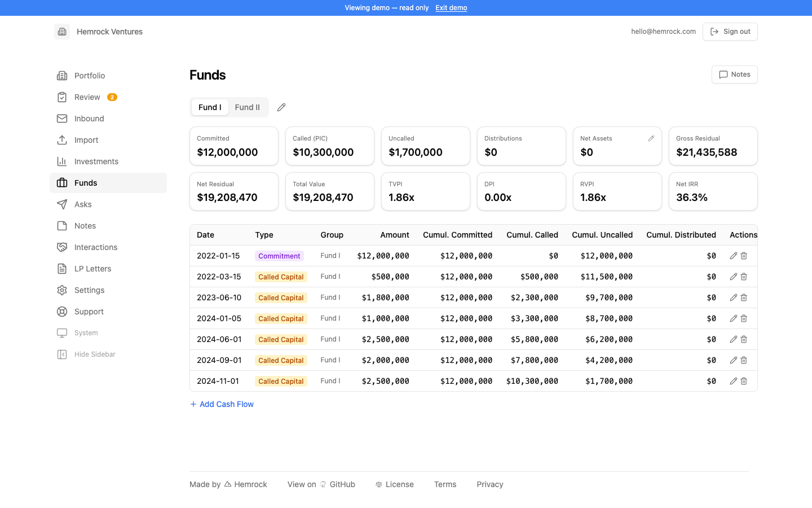Open Support in the sidebar
Screen dimensions: 812x508
coord(108,312)
